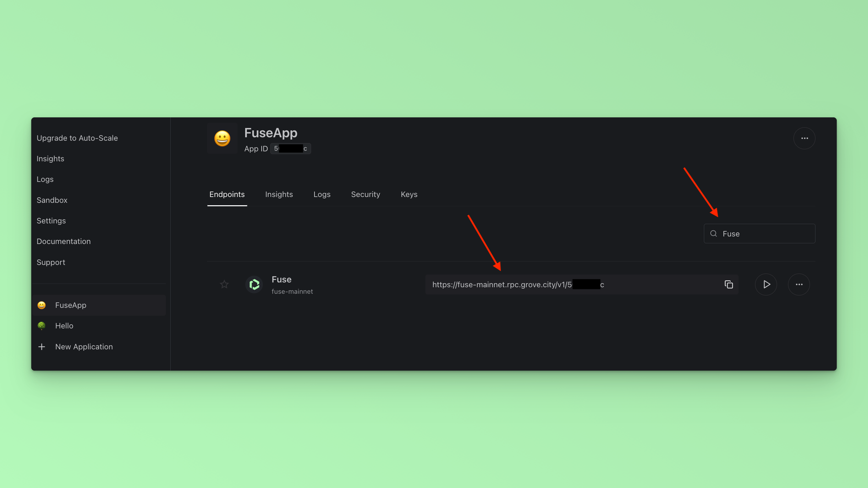Open more options for Fuse endpoint row

tap(799, 284)
